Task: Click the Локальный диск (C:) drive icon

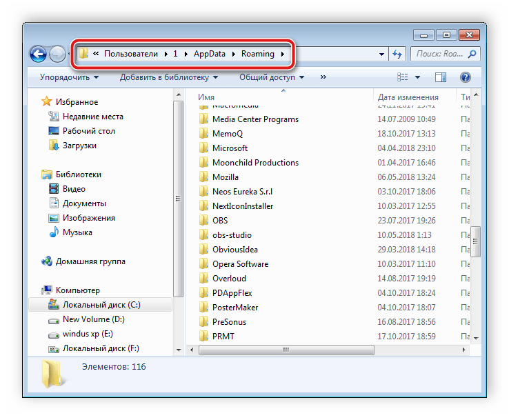Action: coord(54,304)
